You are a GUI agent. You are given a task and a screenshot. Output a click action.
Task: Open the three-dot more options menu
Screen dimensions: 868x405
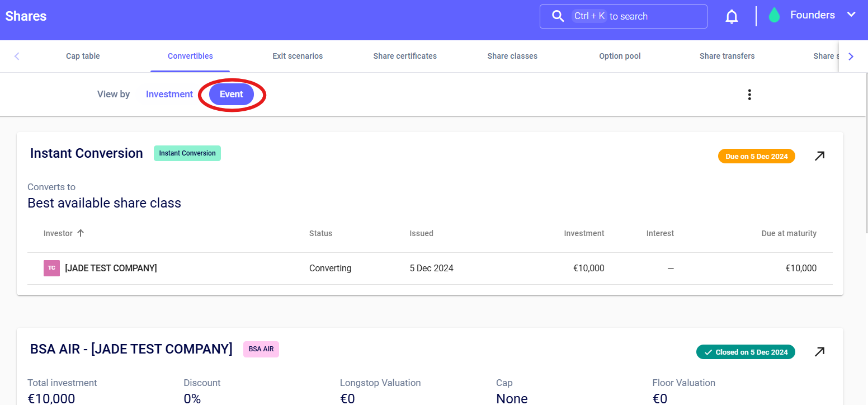(x=749, y=95)
